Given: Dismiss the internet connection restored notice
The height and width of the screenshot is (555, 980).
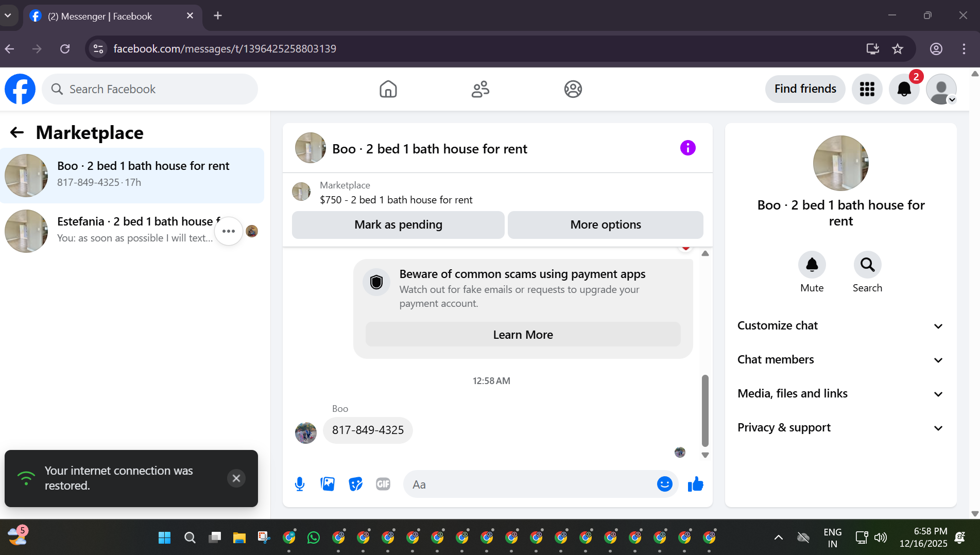Looking at the screenshot, I should click(236, 478).
